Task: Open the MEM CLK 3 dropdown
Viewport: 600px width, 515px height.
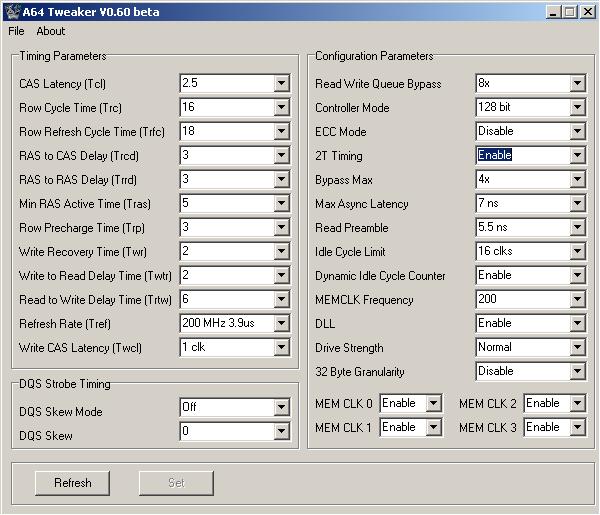Action: coord(577,427)
